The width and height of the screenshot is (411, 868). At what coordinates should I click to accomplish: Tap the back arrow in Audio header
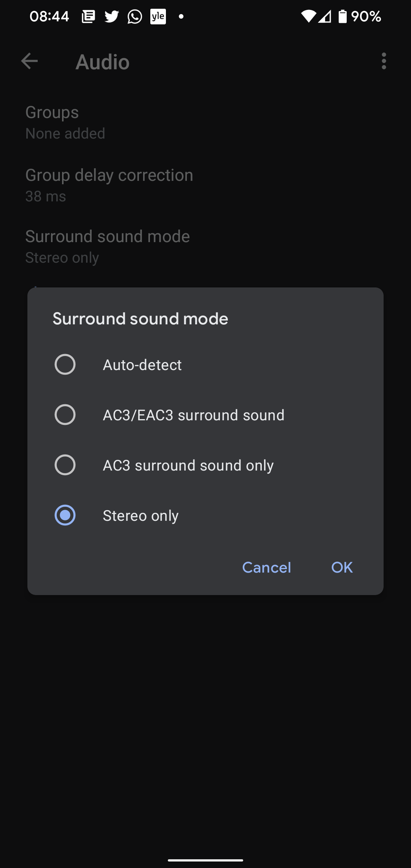point(29,61)
